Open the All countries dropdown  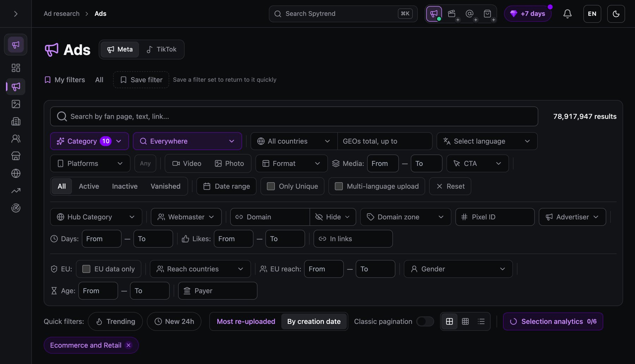pyautogui.click(x=294, y=141)
